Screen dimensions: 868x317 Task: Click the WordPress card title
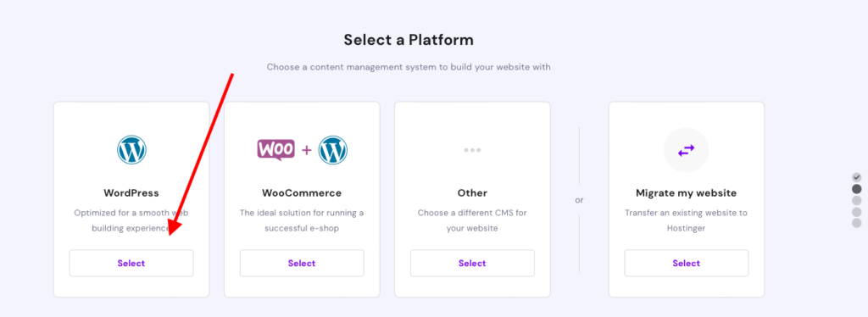pos(131,193)
